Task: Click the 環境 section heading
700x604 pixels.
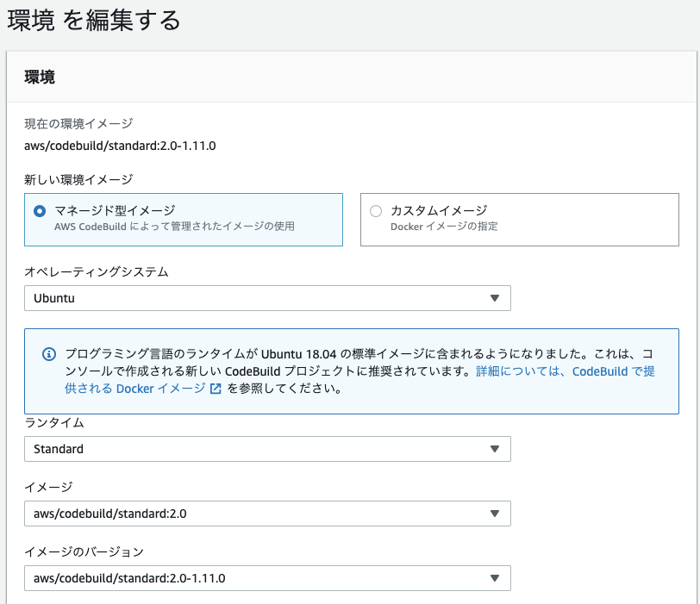Action: [40, 77]
